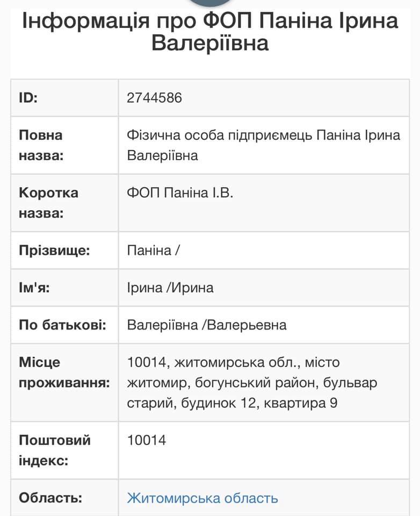Select the patronymic Валеріївна /Валерьевна
Viewport: 420px width, 516px height.
(207, 325)
